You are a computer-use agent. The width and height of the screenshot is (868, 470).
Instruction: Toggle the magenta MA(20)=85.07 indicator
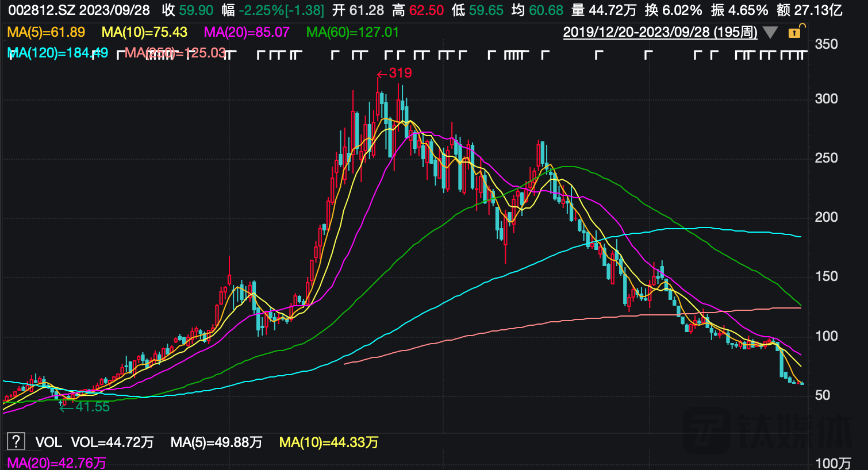247,32
